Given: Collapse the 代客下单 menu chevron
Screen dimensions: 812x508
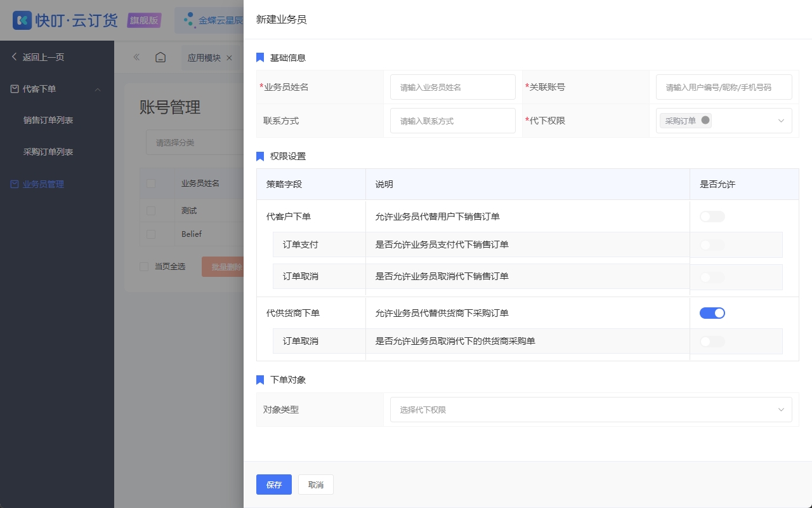Looking at the screenshot, I should [98, 90].
